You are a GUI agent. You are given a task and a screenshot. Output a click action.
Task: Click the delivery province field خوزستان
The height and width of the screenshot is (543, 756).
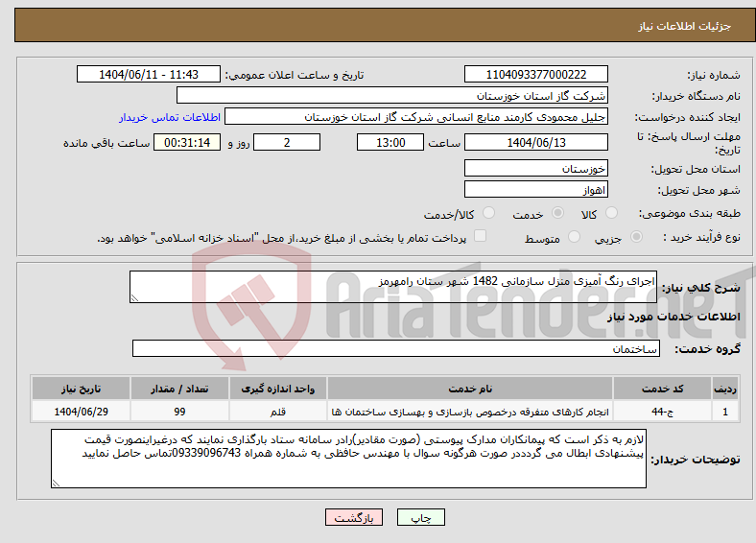pos(535,168)
